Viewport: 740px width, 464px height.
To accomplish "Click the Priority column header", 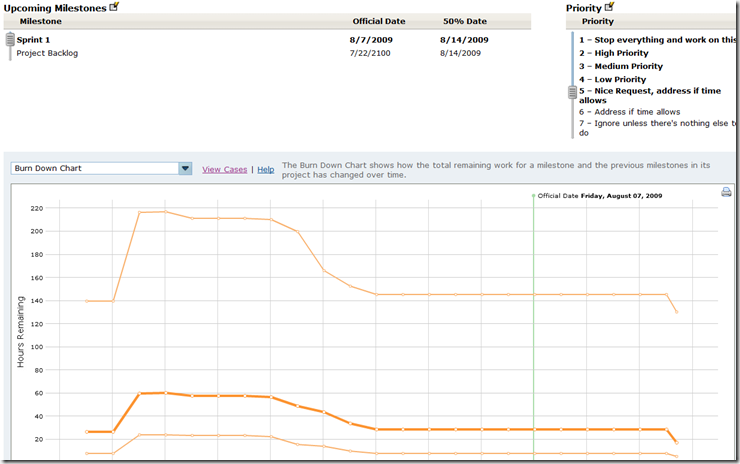I will tap(597, 21).
